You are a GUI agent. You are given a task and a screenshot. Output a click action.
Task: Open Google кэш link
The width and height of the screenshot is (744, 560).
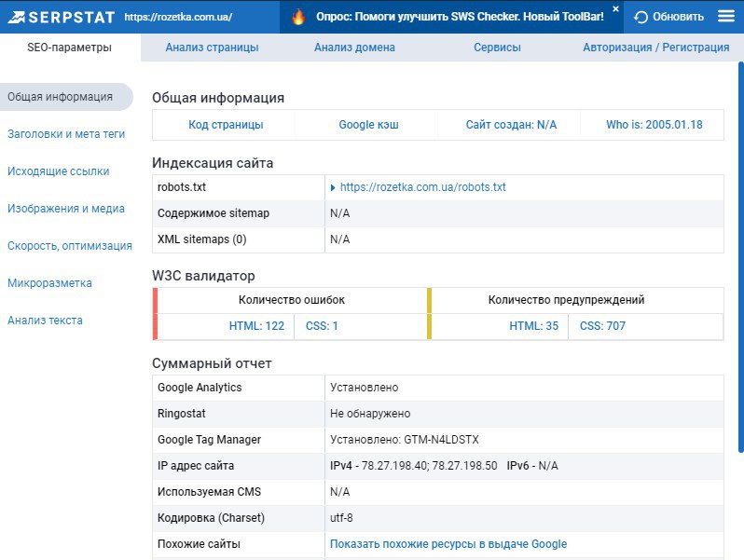[368, 125]
